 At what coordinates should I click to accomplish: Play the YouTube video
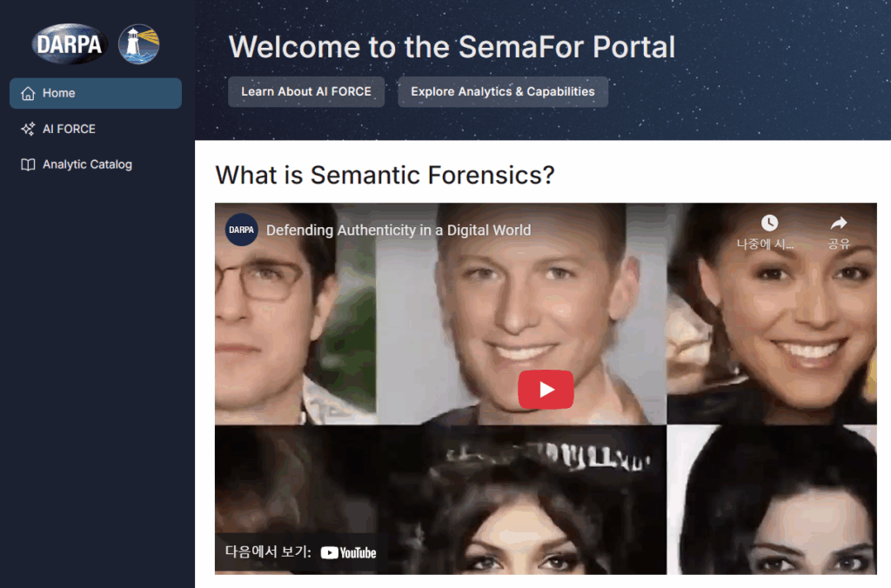[x=546, y=389]
